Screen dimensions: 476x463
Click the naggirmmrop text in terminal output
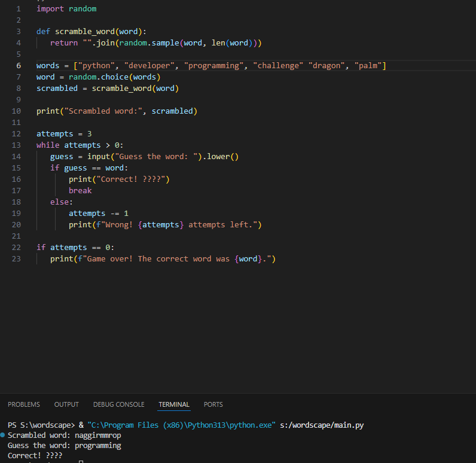point(96,435)
